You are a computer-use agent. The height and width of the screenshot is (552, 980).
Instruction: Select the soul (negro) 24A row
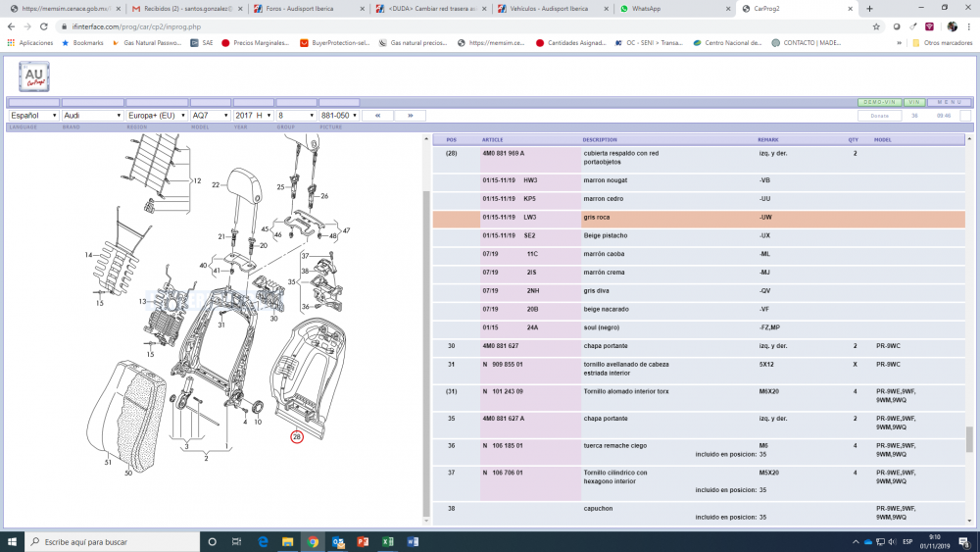click(x=699, y=328)
